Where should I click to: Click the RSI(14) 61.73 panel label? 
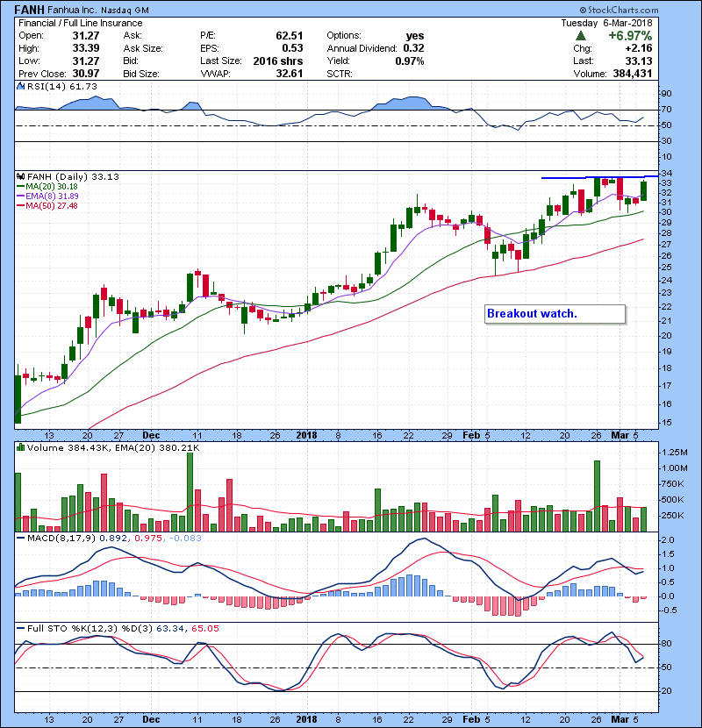tap(62, 86)
